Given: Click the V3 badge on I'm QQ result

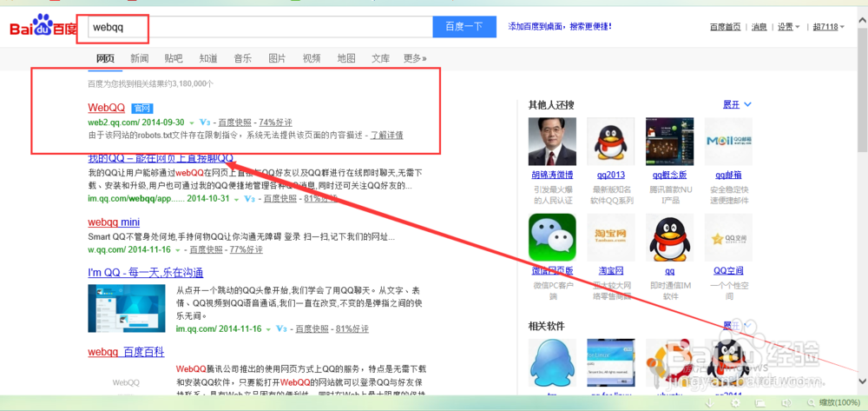Looking at the screenshot, I should click(x=282, y=328).
